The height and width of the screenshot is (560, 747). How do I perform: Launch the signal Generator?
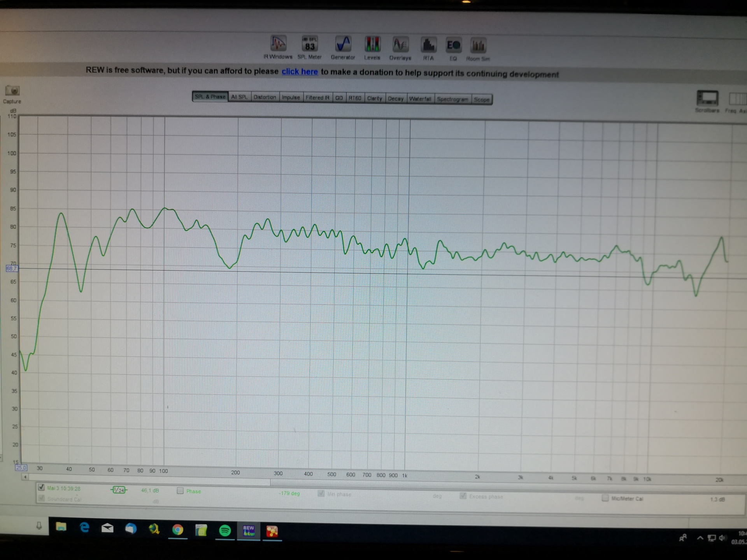click(x=343, y=44)
